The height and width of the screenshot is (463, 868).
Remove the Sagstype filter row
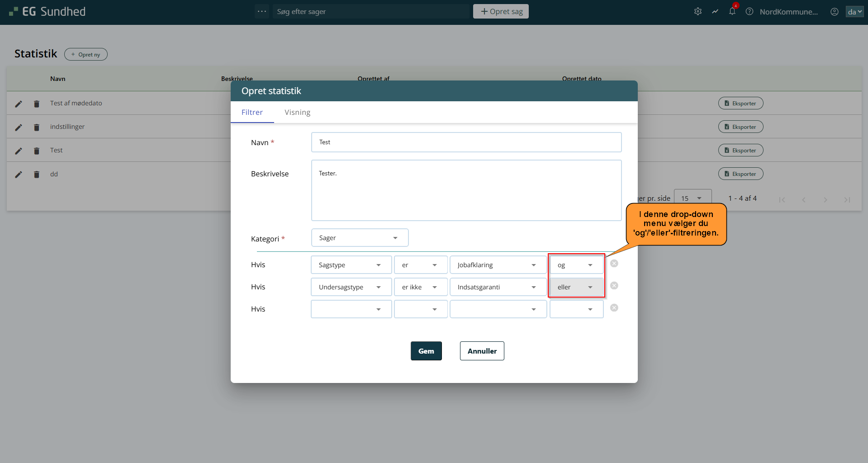(x=614, y=264)
